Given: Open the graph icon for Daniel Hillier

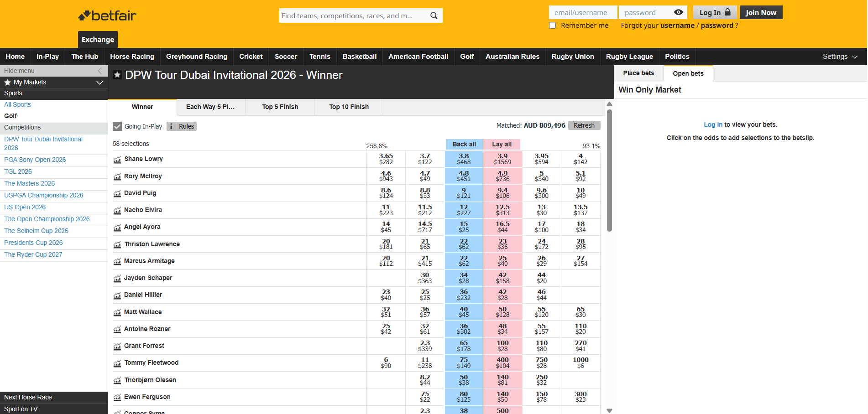Looking at the screenshot, I should click(x=117, y=295).
